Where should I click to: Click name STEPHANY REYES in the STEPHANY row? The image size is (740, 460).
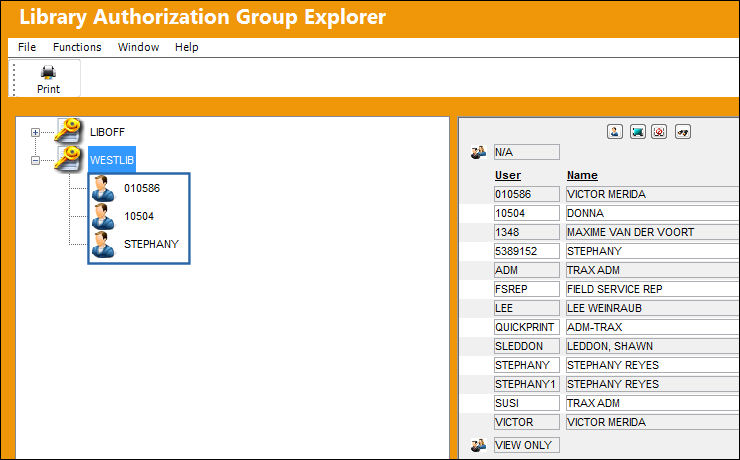[653, 365]
